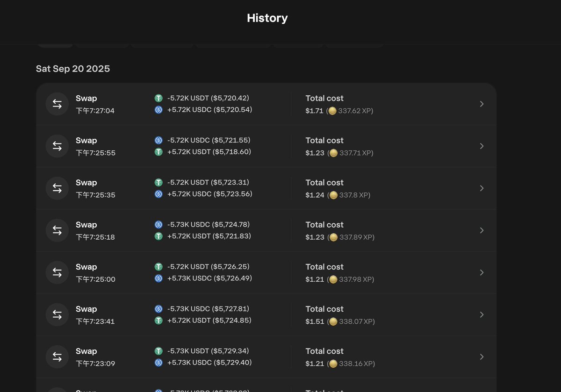This screenshot has height=392, width=561.
Task: Click USDC token icon beside $5,720.54
Action: (158, 110)
